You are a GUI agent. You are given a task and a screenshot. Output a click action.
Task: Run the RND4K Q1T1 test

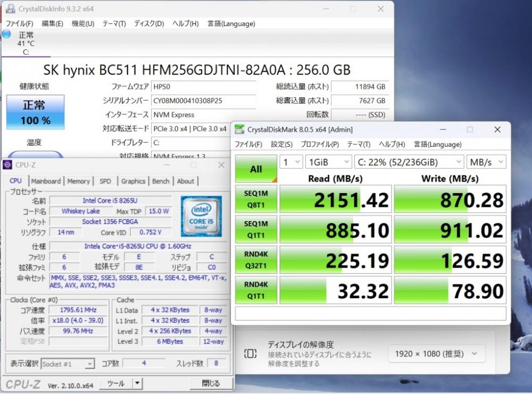256,290
